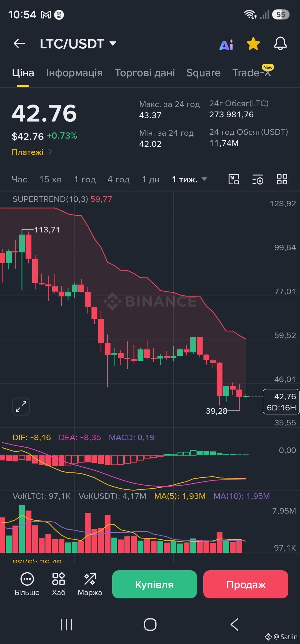Screen dimensions: 300x644
Task: Tap the 39,28 low price label
Action: 216,411
